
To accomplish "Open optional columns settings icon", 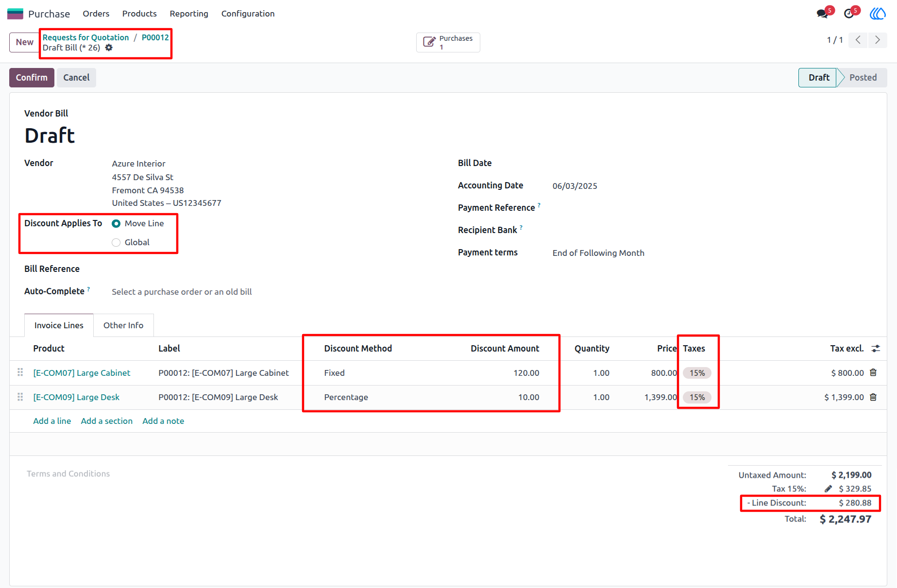I will 876,348.
